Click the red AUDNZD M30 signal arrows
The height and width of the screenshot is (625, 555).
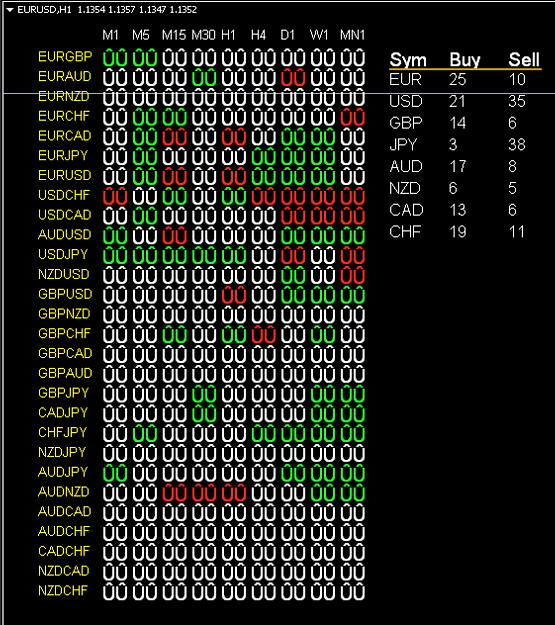click(204, 493)
